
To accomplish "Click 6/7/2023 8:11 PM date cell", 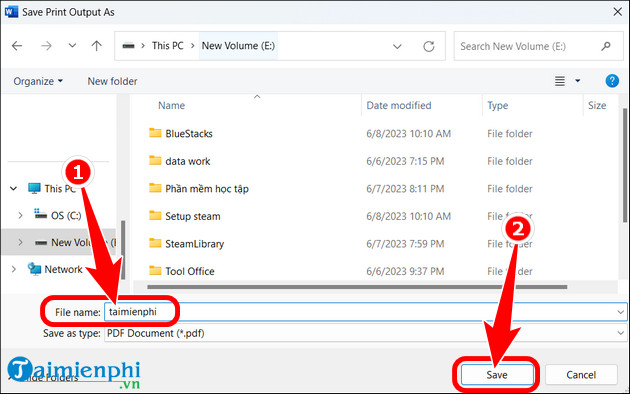I will pyautogui.click(x=405, y=188).
